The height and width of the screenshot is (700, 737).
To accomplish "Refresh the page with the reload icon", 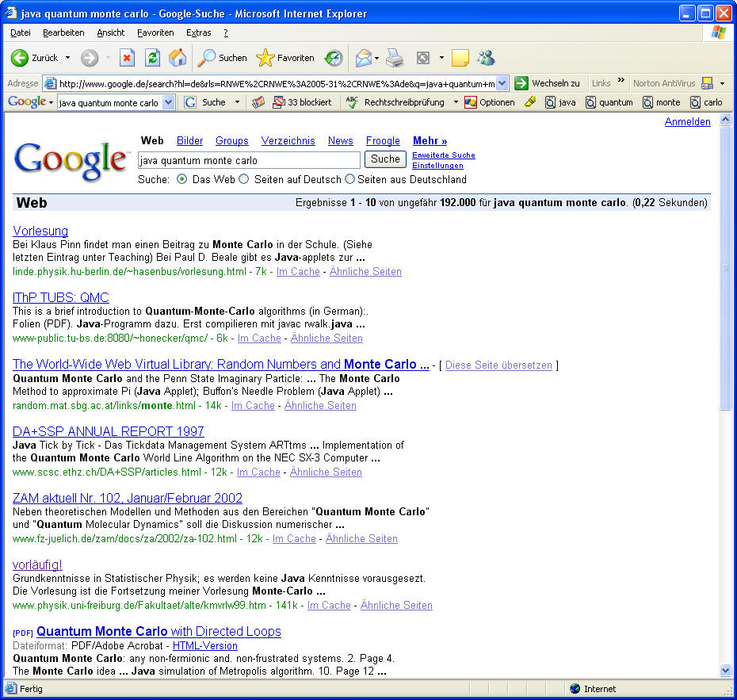I will coord(152,58).
